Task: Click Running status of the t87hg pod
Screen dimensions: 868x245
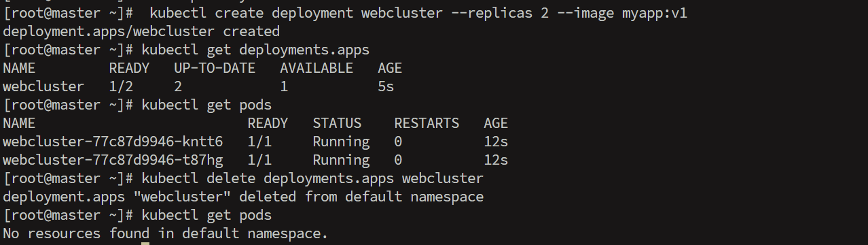Action: [x=341, y=160]
